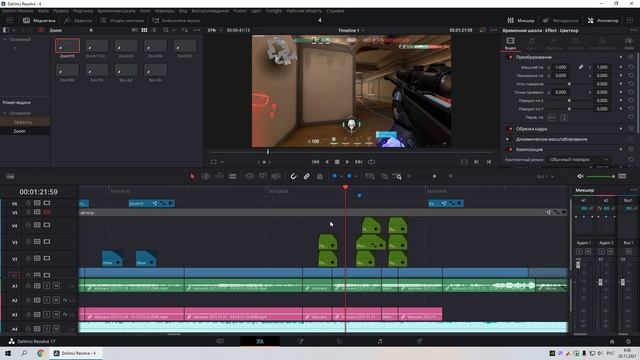Select the Video tab in Inspector
This screenshot has width=640, height=360.
pyautogui.click(x=510, y=43)
